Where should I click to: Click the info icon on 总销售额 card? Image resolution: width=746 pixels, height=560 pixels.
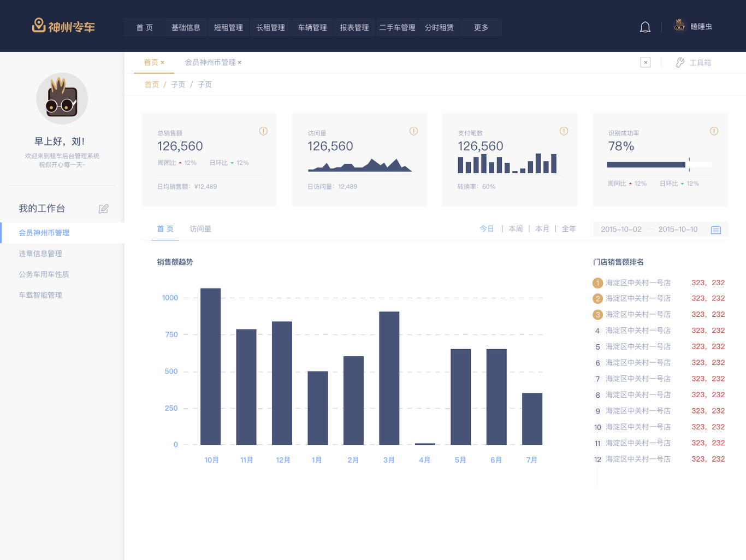(x=263, y=131)
